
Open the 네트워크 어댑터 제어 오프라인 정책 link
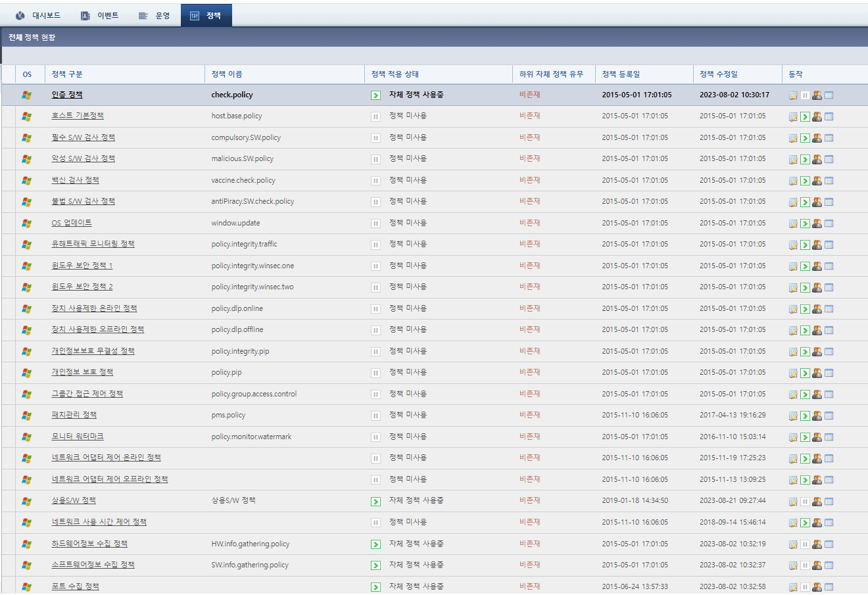(x=110, y=479)
